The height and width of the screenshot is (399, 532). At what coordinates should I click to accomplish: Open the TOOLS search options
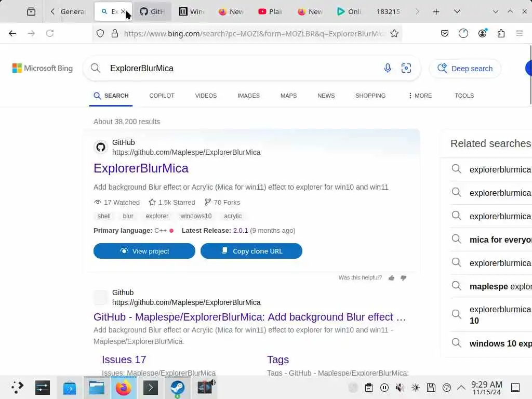(464, 96)
